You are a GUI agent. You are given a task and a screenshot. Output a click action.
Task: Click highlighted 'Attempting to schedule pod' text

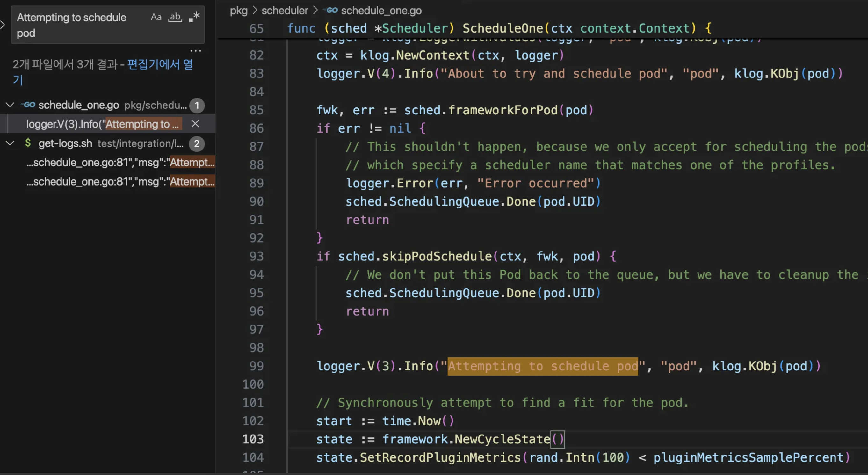coord(543,366)
